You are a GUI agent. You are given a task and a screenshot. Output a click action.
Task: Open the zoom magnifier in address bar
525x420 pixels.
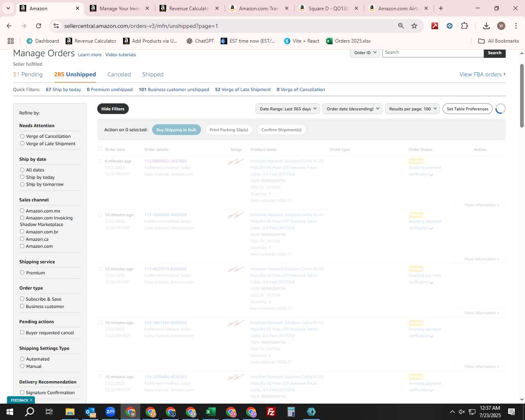click(401, 26)
